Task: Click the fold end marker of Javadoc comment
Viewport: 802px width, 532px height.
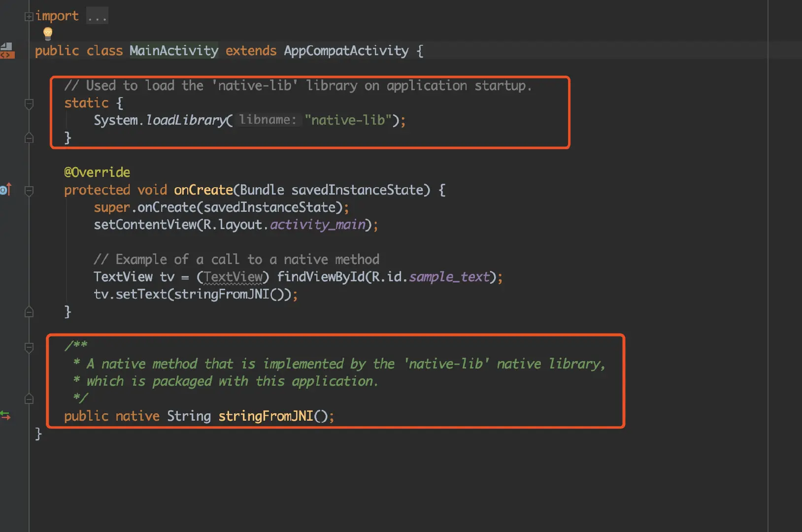Action: click(x=29, y=399)
